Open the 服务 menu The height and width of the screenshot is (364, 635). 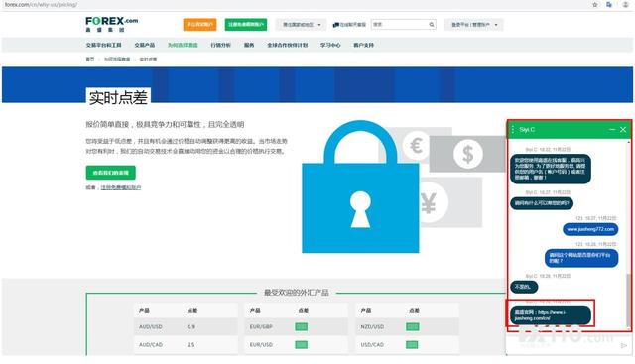pyautogui.click(x=249, y=45)
